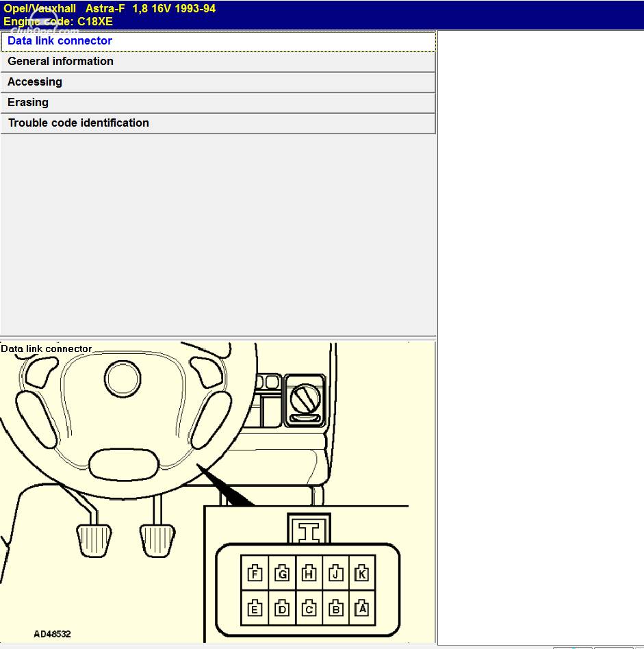Screen dimensions: 644x649
Task: Click the engine code C18XE header text
Action: click(x=58, y=21)
